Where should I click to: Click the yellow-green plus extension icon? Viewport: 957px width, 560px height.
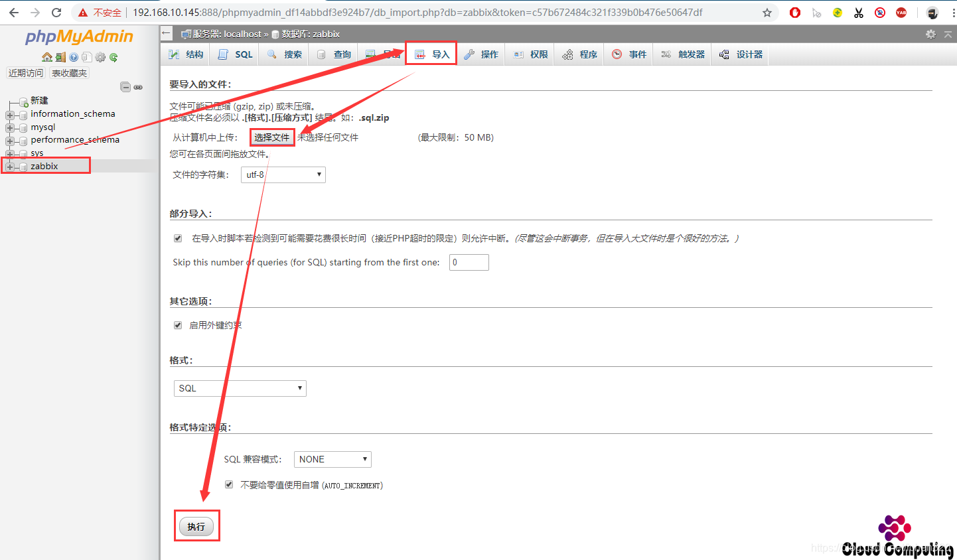(838, 13)
